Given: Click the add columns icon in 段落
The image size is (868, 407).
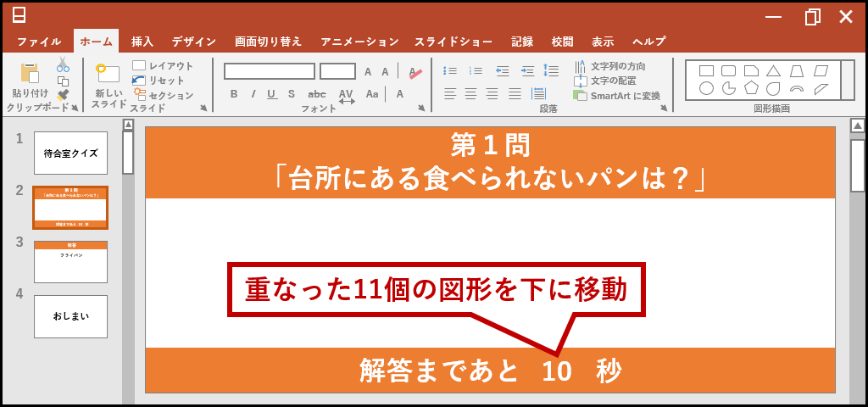Looking at the screenshot, I should pyautogui.click(x=538, y=94).
